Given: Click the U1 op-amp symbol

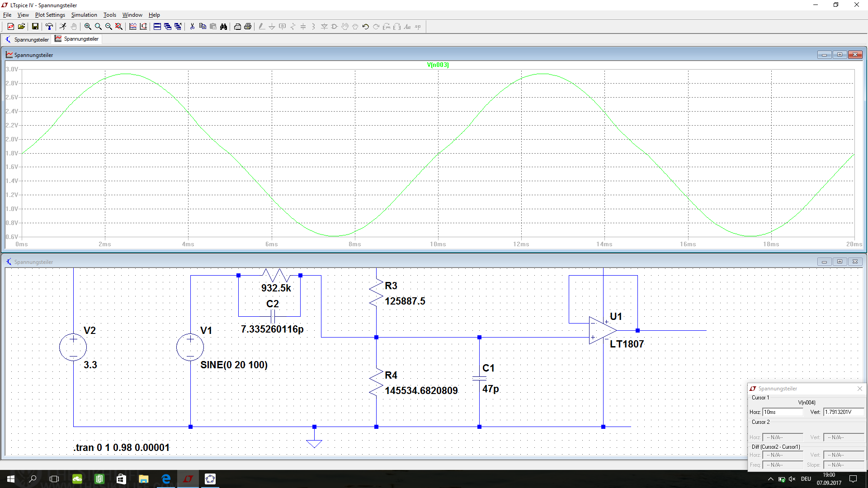Looking at the screenshot, I should (603, 330).
